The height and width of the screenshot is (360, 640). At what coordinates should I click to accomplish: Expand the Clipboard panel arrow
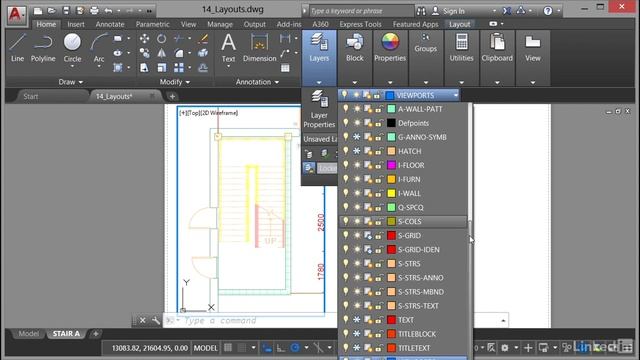[497, 82]
